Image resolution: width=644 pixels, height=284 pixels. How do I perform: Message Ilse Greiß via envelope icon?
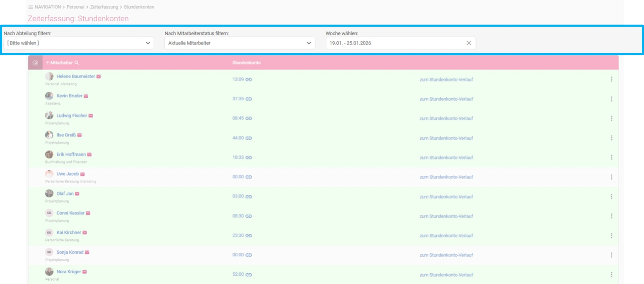click(79, 135)
